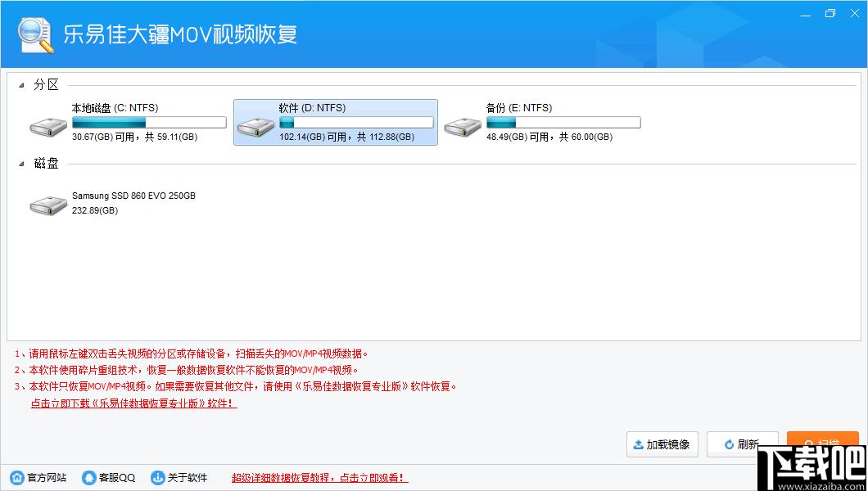Restore down the application window
The width and height of the screenshot is (868, 491).
(830, 14)
